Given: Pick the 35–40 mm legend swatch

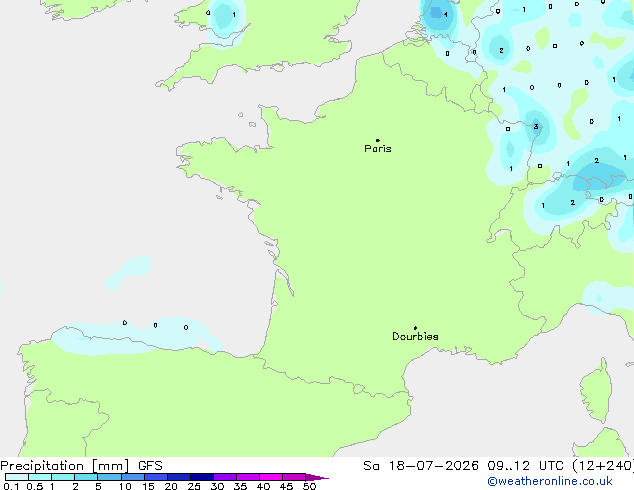Looking at the screenshot, I should coord(247,477).
